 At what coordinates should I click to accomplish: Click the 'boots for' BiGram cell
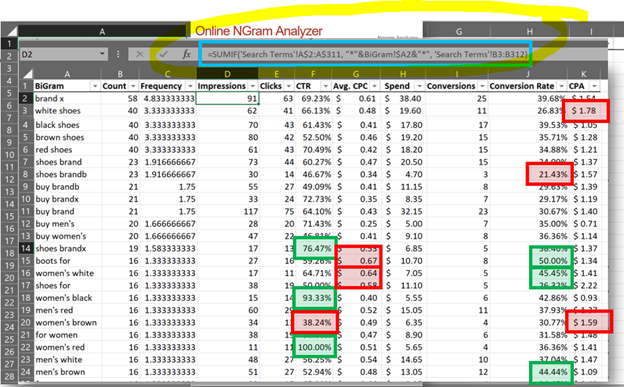[66, 261]
